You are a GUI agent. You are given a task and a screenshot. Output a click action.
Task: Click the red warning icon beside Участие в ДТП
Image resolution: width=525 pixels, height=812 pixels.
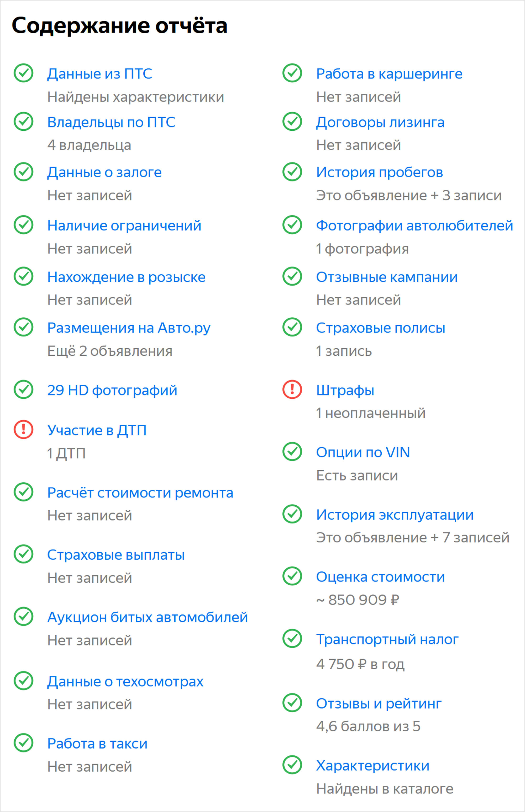24,430
